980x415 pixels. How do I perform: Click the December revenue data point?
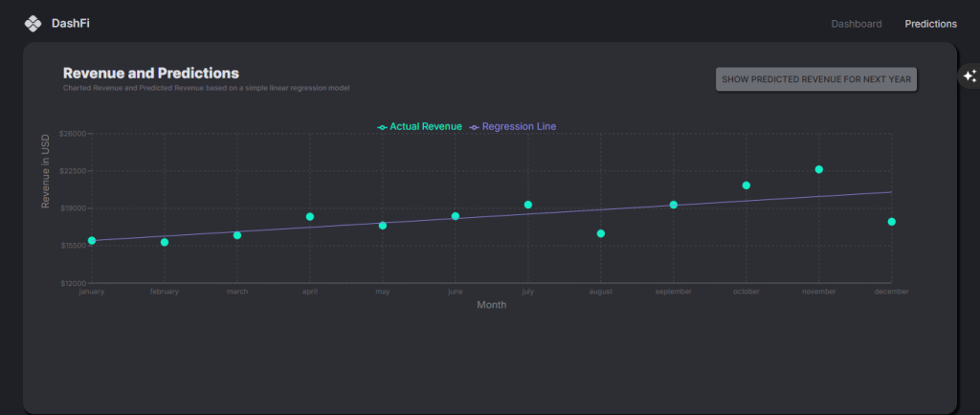(x=891, y=222)
